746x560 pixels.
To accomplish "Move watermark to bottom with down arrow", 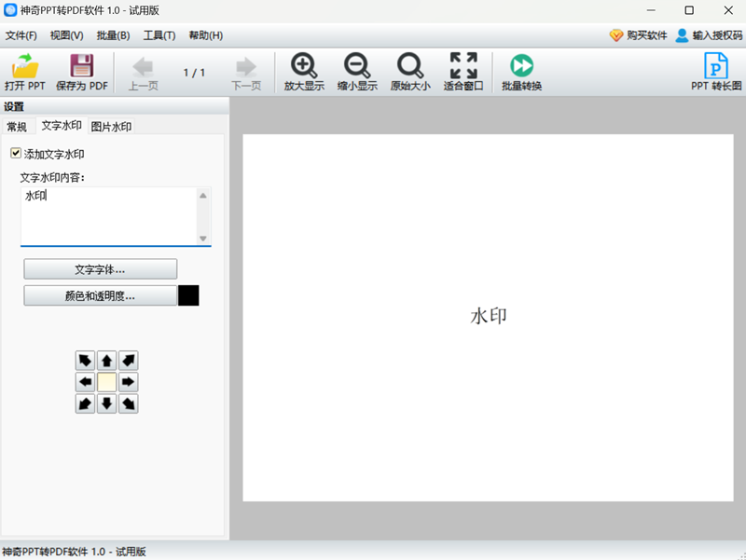I will pos(106,403).
